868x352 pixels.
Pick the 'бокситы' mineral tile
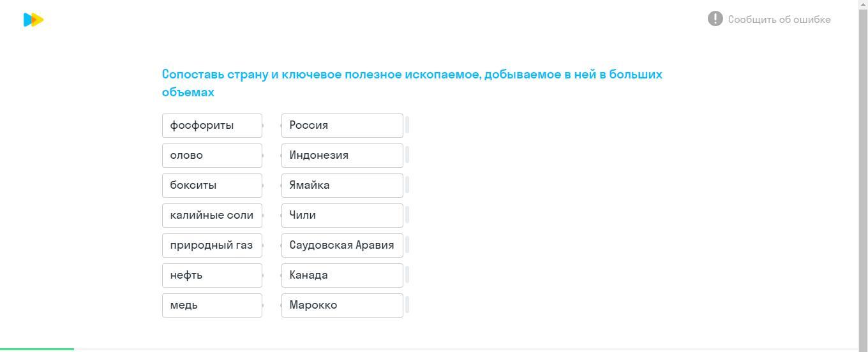(x=212, y=186)
